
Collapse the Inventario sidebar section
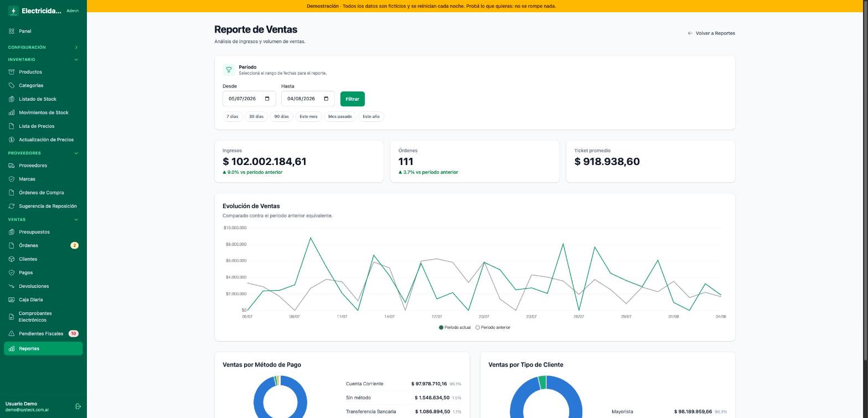click(x=43, y=59)
